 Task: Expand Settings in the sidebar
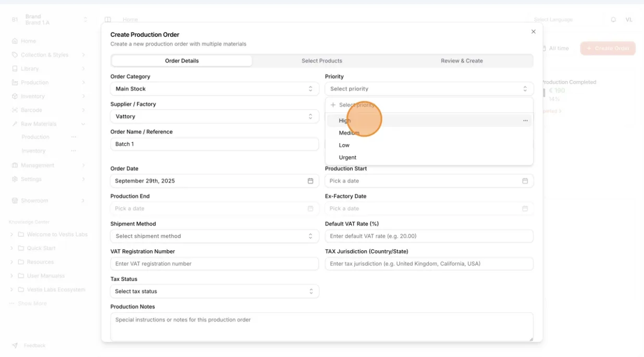click(x=49, y=179)
